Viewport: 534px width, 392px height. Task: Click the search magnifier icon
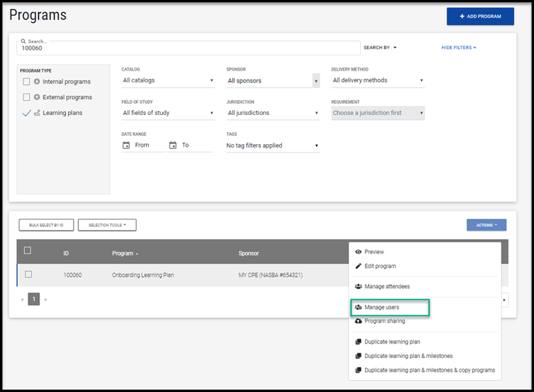click(x=23, y=42)
